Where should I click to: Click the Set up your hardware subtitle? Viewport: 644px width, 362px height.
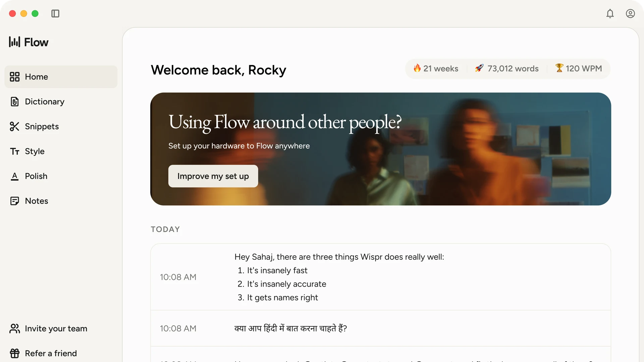pos(239,146)
